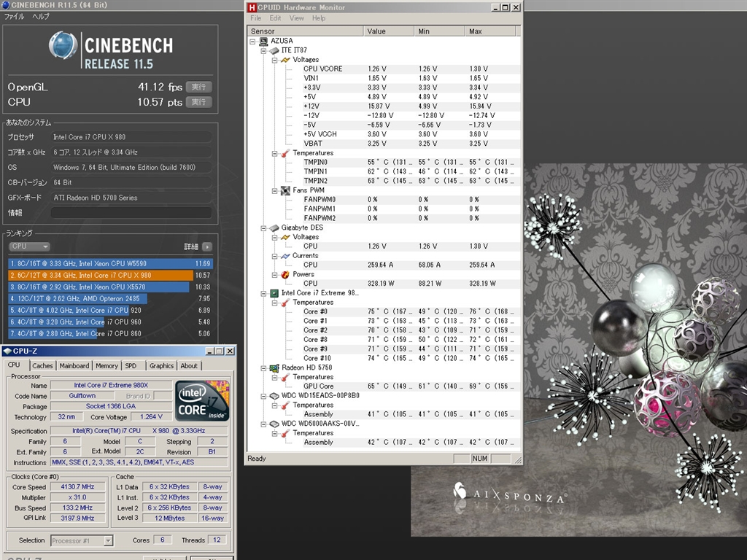Switch to the Mainboard tab in CPU-Z
This screenshot has height=560, width=747.
click(74, 365)
